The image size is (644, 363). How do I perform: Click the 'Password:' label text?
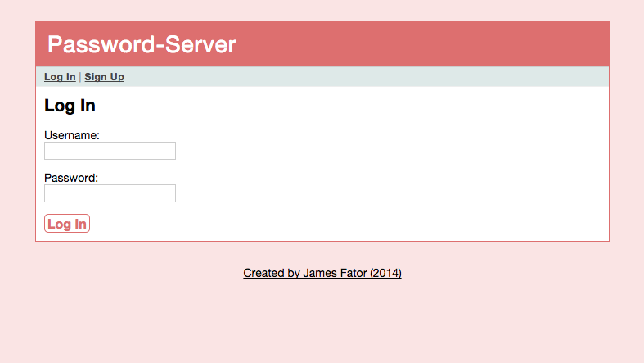tap(71, 178)
